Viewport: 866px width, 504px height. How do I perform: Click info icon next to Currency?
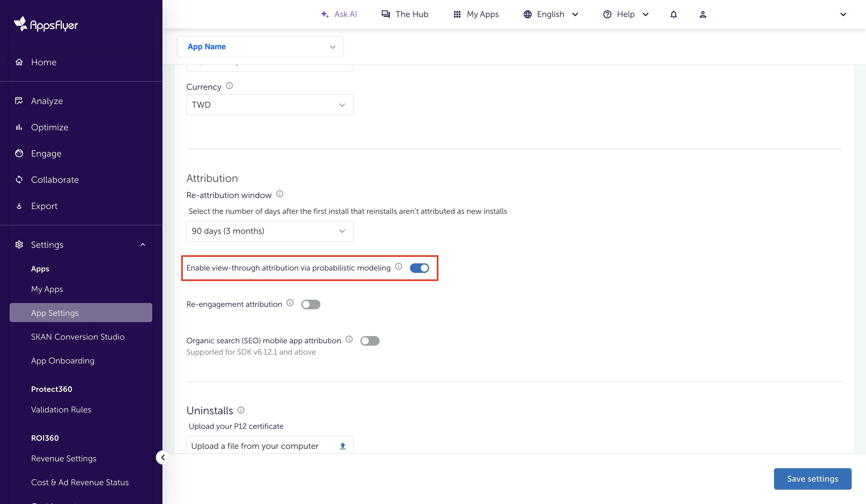point(229,86)
